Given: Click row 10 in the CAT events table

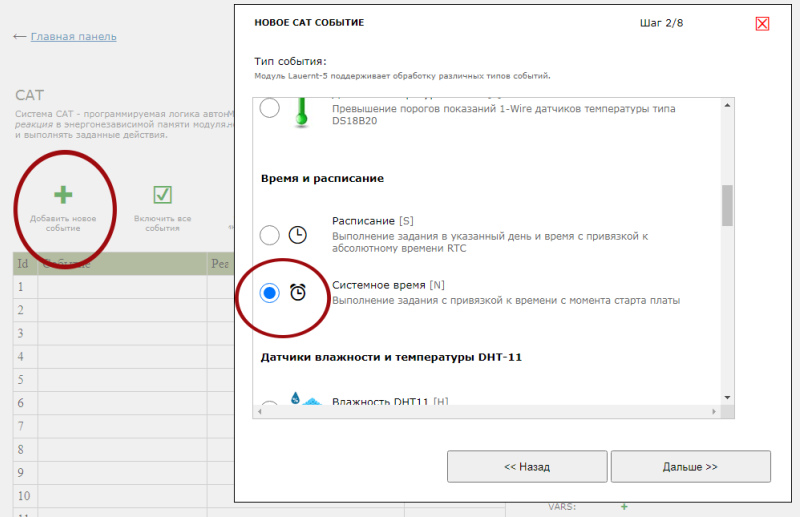Looking at the screenshot, I should [x=123, y=496].
